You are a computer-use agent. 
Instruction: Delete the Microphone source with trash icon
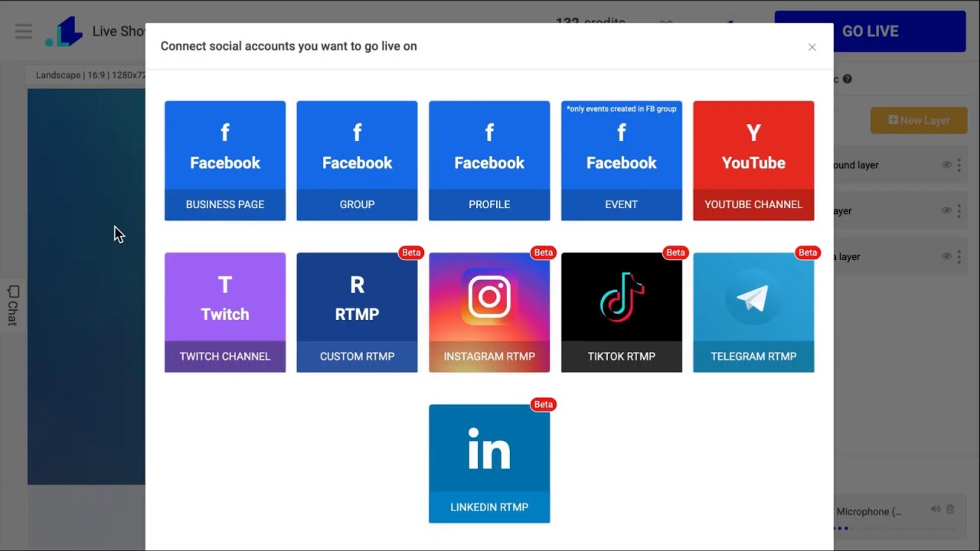950,509
